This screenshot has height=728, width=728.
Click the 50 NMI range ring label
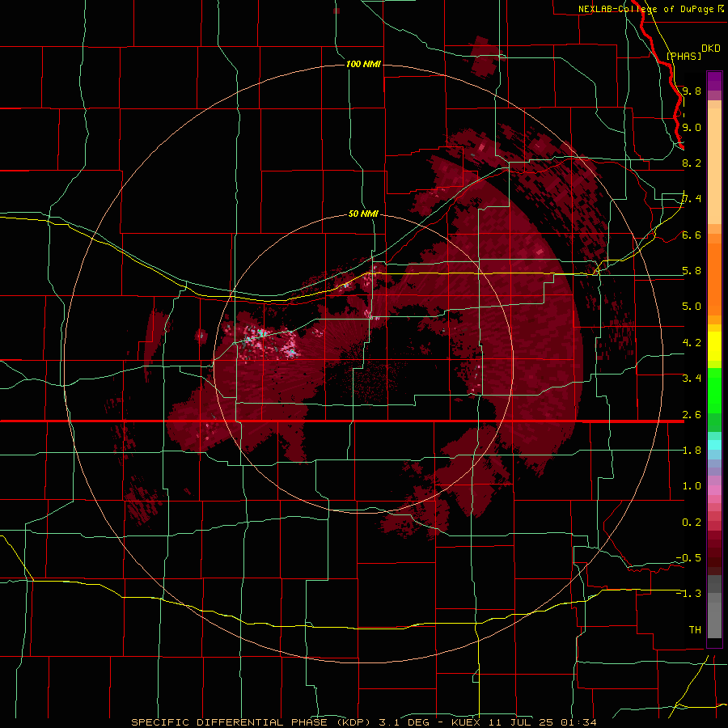tap(363, 214)
